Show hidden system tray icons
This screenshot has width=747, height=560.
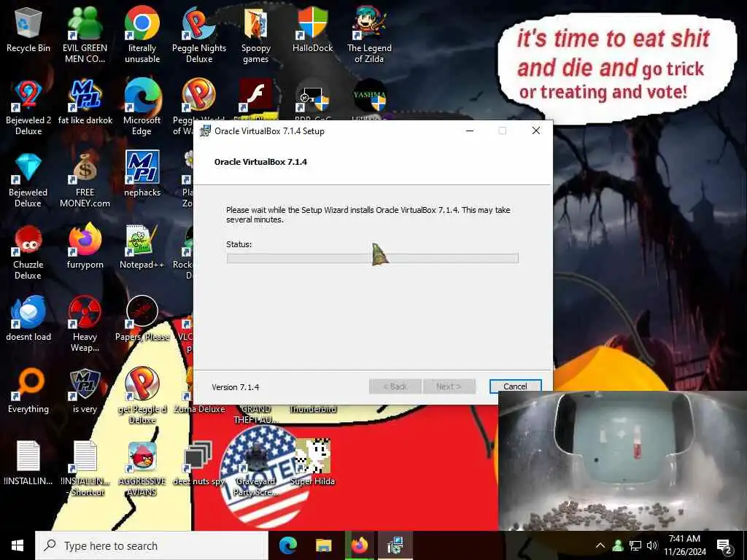600,545
